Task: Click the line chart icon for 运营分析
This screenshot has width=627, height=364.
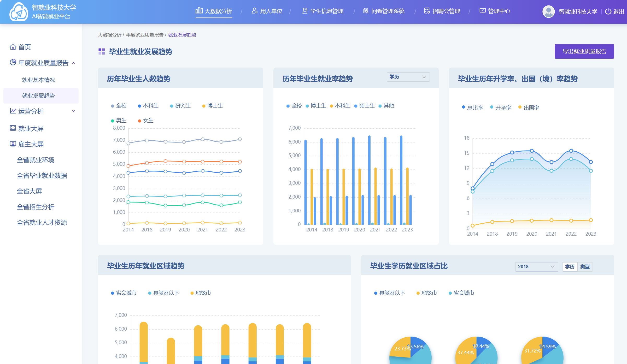Action: coord(13,111)
